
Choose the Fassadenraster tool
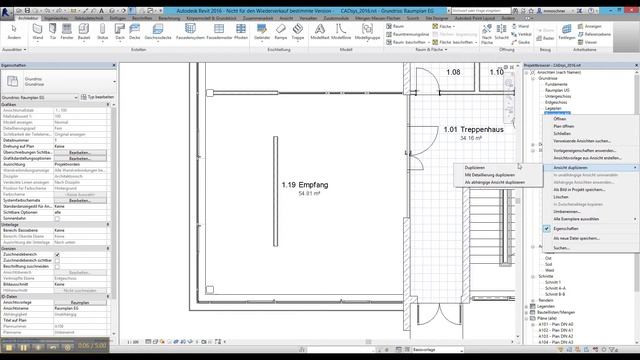pos(219,31)
